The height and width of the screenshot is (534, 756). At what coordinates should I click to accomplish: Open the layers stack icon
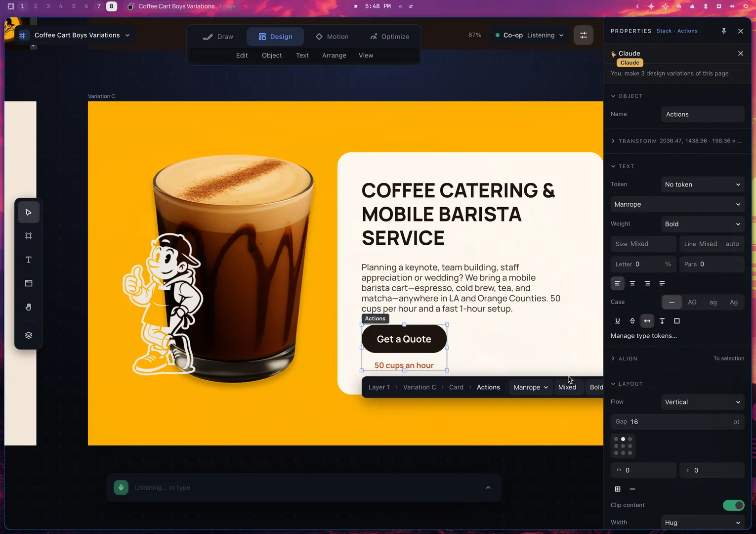(x=29, y=335)
